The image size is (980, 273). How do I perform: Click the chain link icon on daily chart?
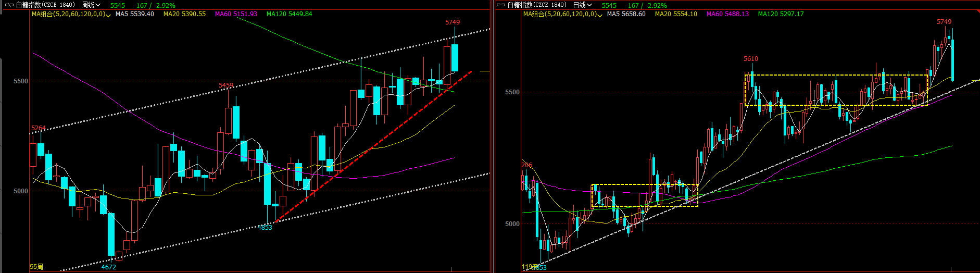click(500, 5)
